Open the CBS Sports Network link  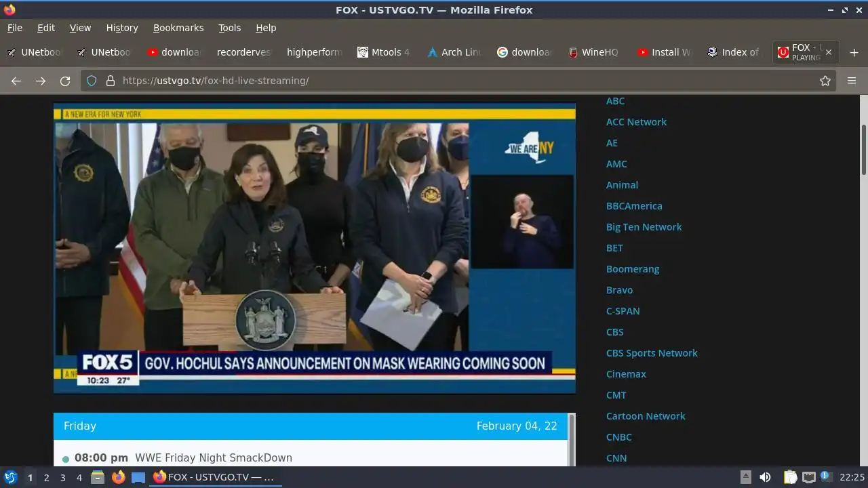(x=652, y=353)
